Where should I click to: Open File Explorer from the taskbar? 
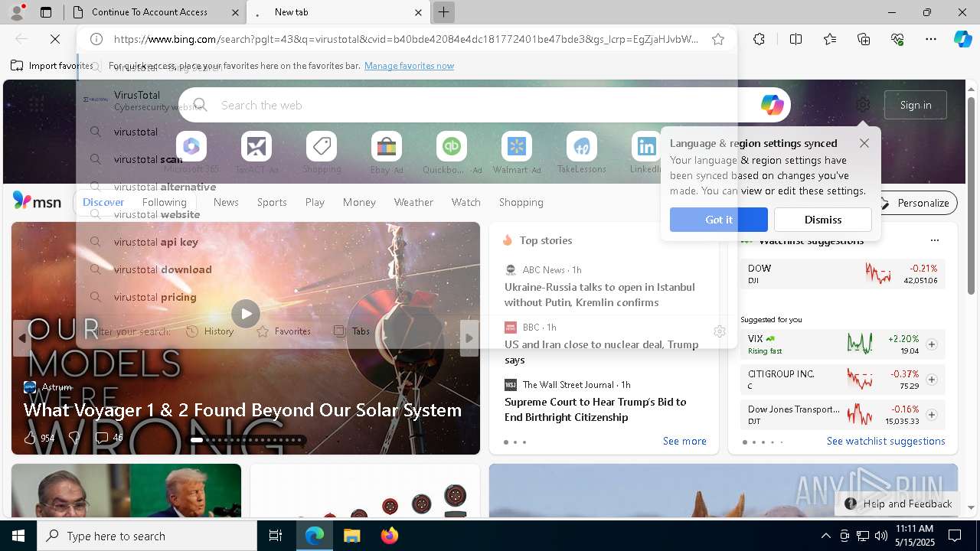click(351, 536)
